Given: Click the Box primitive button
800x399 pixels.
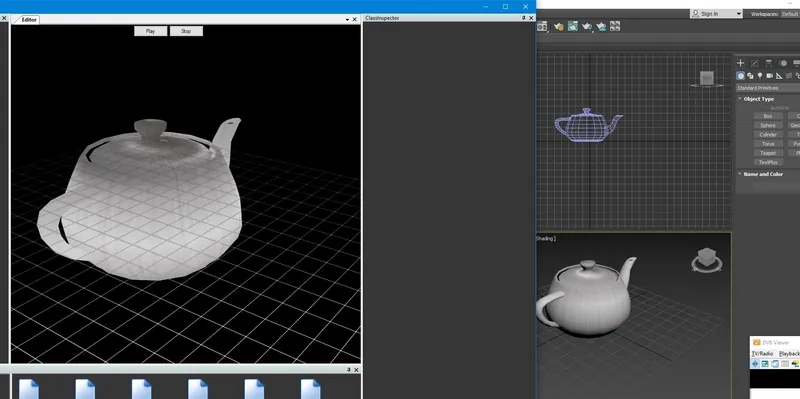Looking at the screenshot, I should (768, 116).
